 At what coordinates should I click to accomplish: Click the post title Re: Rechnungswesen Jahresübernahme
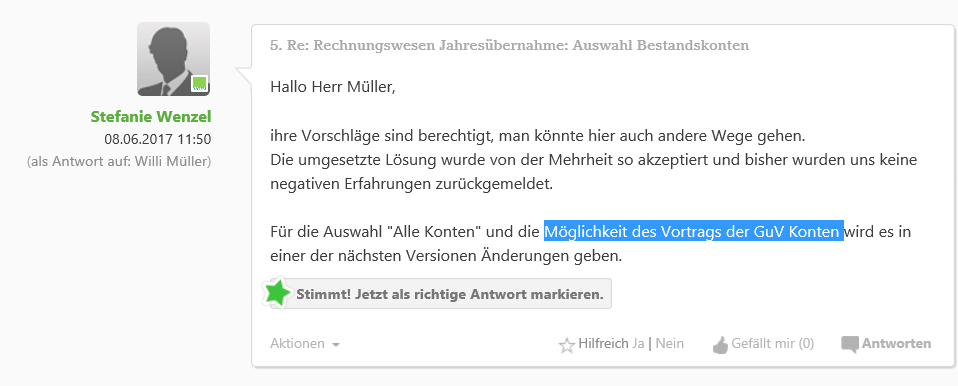(510, 46)
